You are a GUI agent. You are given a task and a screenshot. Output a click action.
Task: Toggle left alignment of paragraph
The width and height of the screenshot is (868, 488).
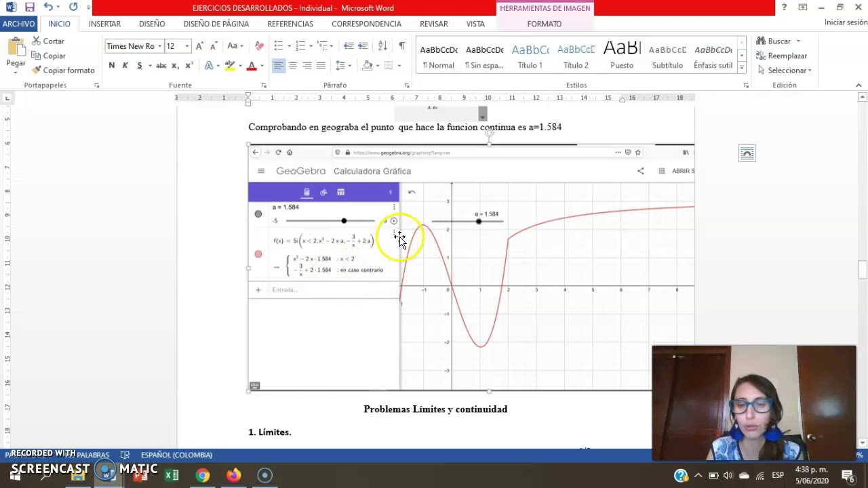pyautogui.click(x=279, y=66)
